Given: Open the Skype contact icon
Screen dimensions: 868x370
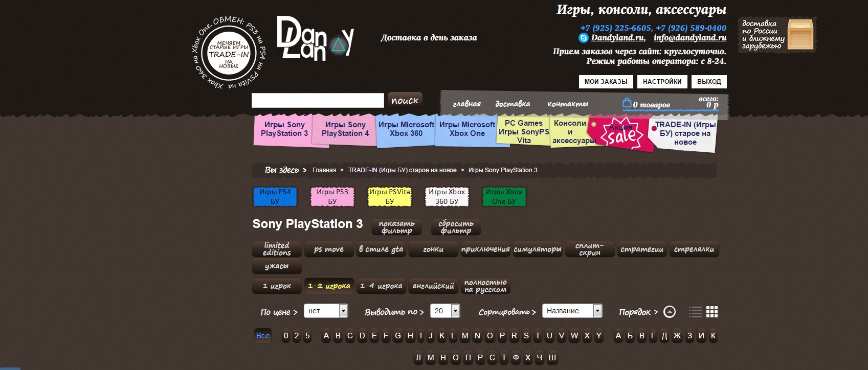Looking at the screenshot, I should [x=583, y=38].
